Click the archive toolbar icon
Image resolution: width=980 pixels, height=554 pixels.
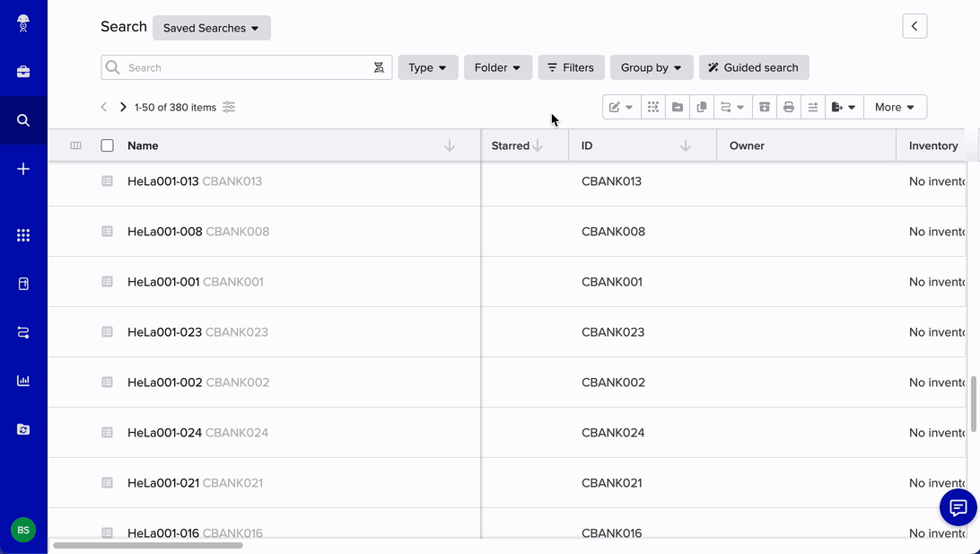(765, 107)
